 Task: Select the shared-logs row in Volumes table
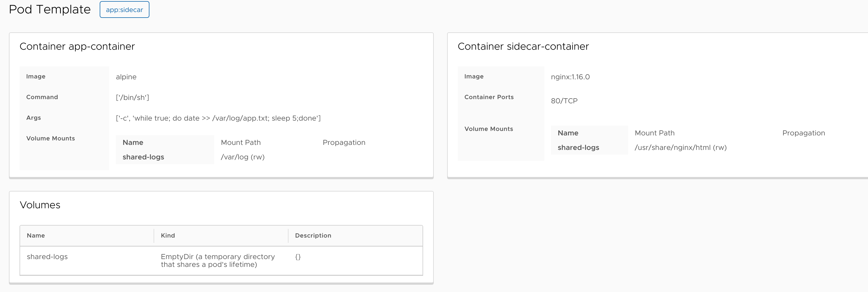(x=47, y=257)
